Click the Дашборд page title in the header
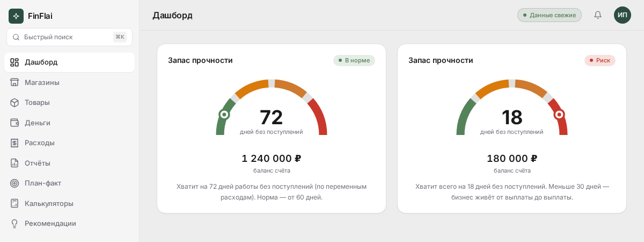644x242 pixels. point(172,15)
